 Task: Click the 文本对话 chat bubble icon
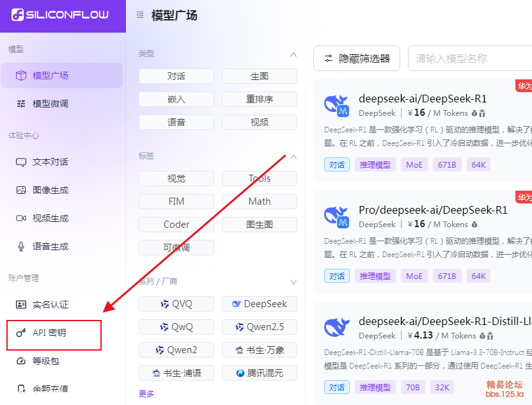point(21,162)
